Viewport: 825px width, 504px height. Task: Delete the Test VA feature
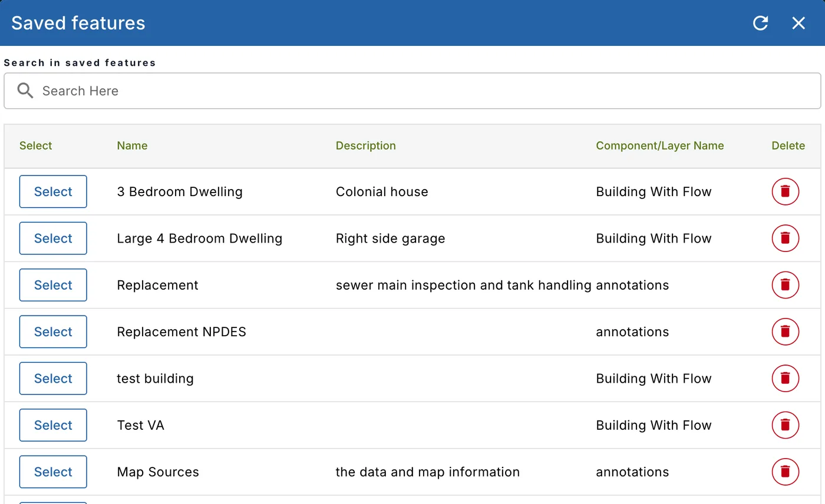785,425
